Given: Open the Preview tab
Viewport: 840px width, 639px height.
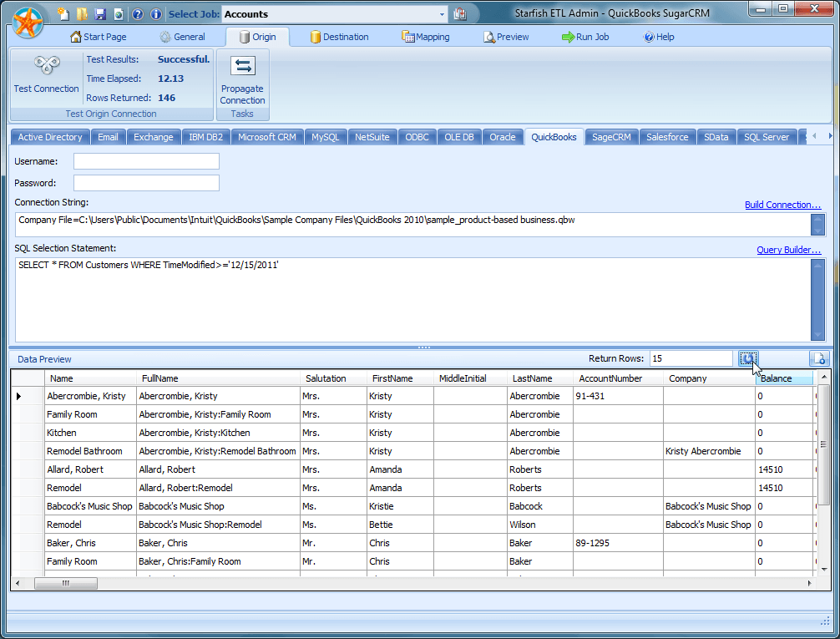Looking at the screenshot, I should pyautogui.click(x=506, y=37).
